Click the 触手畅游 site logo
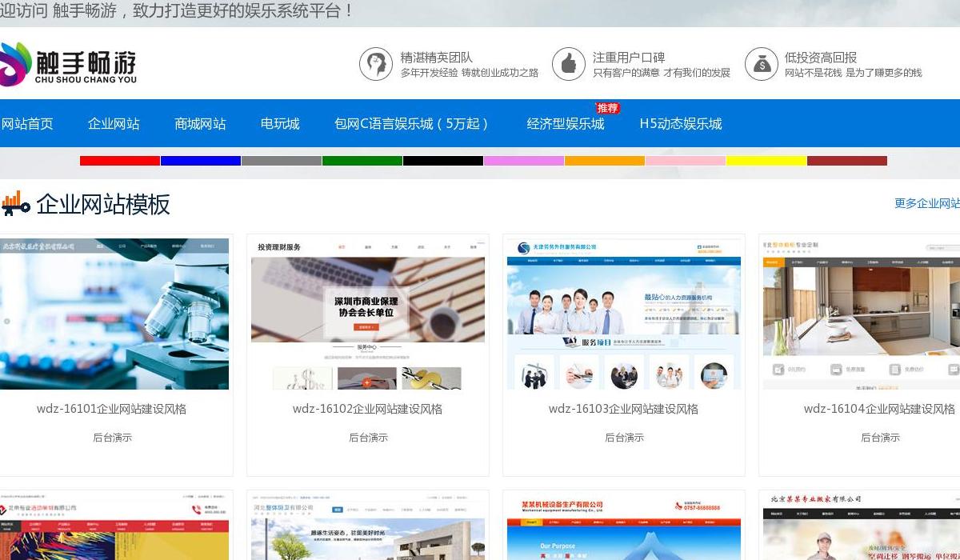The width and height of the screenshot is (960, 560). (x=68, y=64)
